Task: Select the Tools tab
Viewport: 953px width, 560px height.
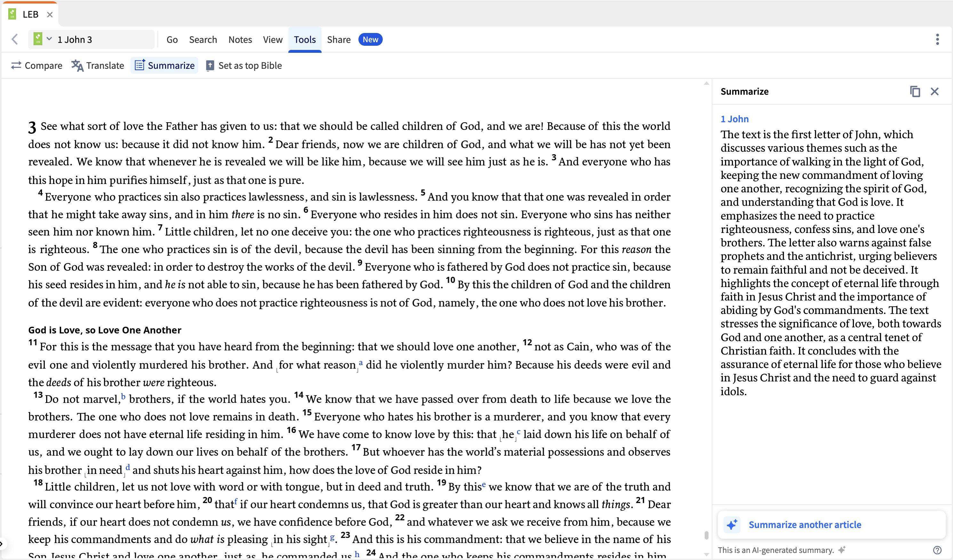Action: click(x=305, y=39)
